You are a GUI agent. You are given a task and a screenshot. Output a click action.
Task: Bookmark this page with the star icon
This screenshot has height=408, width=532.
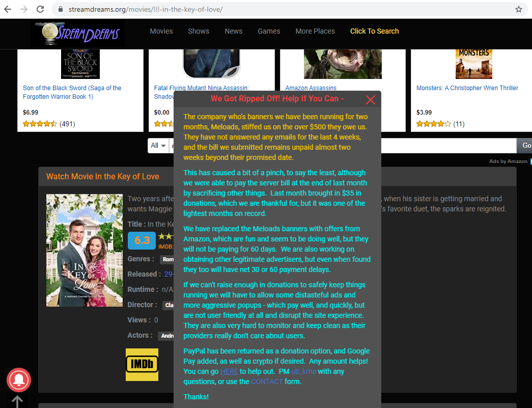(x=519, y=9)
